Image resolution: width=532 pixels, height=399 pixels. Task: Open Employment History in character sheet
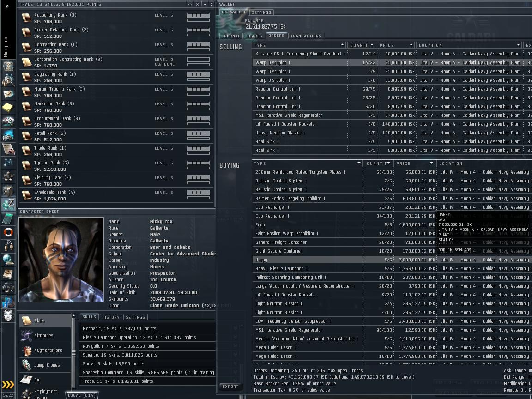point(45,394)
